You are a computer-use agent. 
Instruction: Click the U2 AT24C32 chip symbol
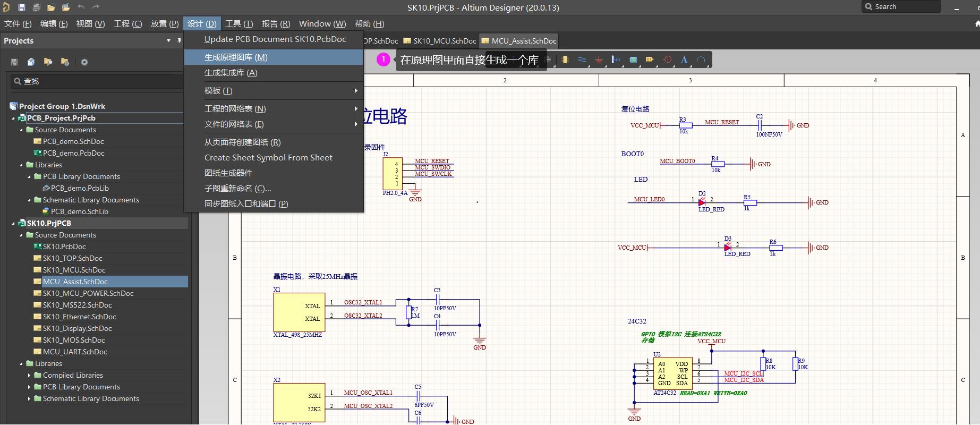(672, 373)
